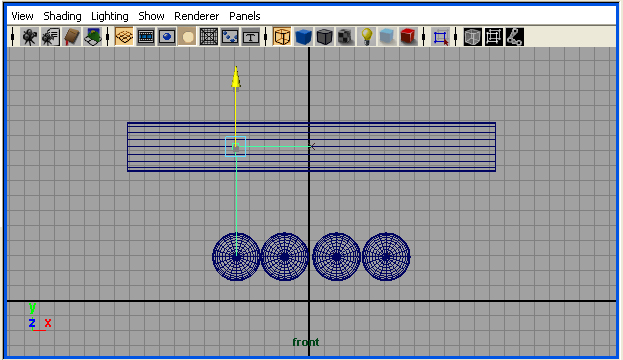This screenshot has width=623, height=360.
Task: Collapse toolbar handle left of Isolate Select
Action: [424, 37]
